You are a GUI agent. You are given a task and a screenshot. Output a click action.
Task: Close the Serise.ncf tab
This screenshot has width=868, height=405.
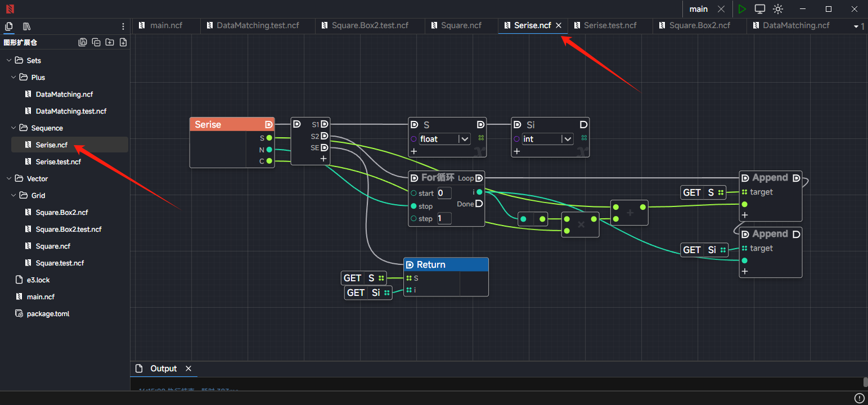click(x=559, y=25)
